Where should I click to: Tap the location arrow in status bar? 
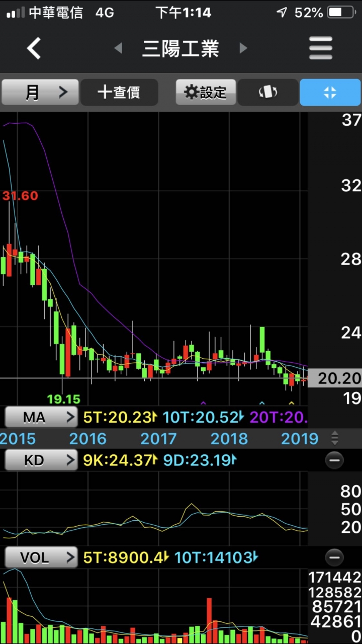pos(282,12)
